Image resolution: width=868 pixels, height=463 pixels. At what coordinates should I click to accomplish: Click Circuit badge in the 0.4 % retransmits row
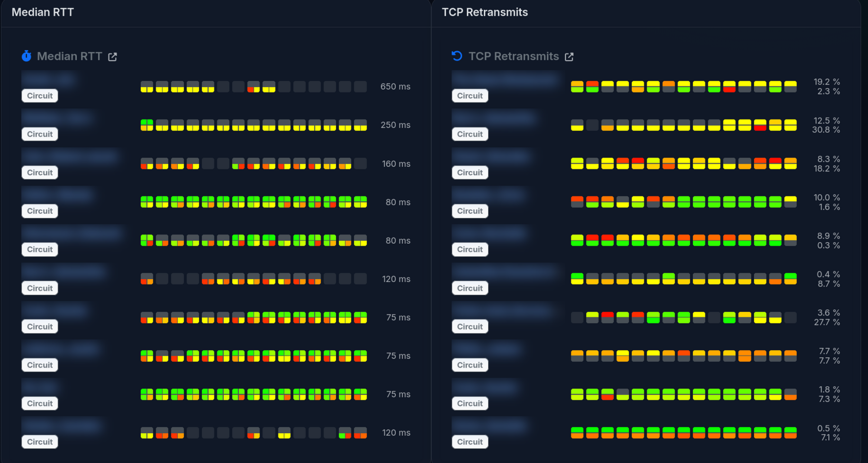tap(470, 288)
